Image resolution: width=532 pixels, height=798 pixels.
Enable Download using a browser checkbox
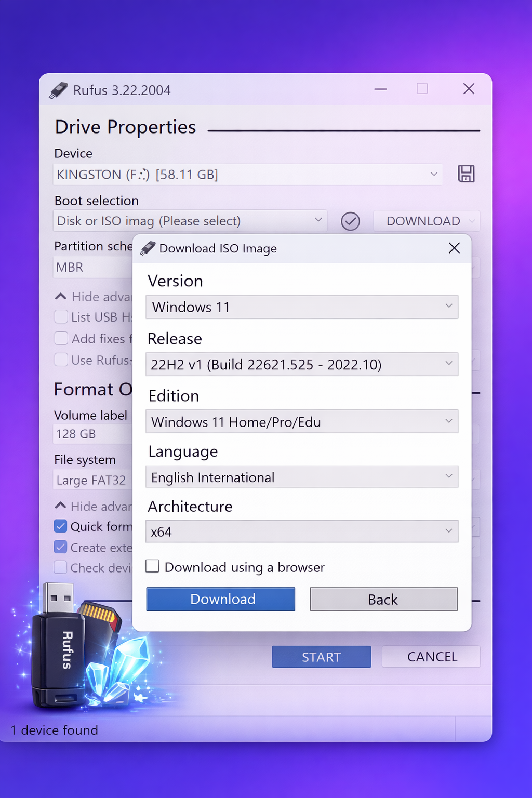point(152,566)
